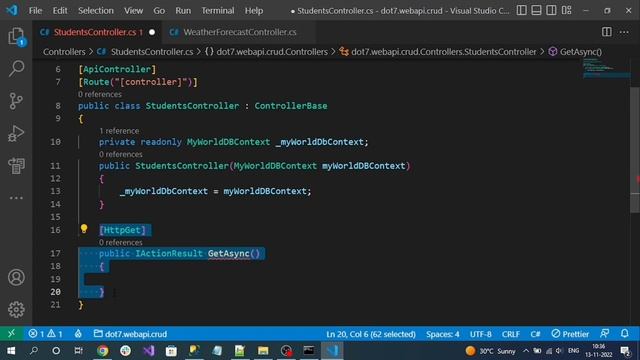This screenshot has width=640, height=360.
Task: Toggle the secondary side bar layout button
Action: pyautogui.click(x=551, y=10)
